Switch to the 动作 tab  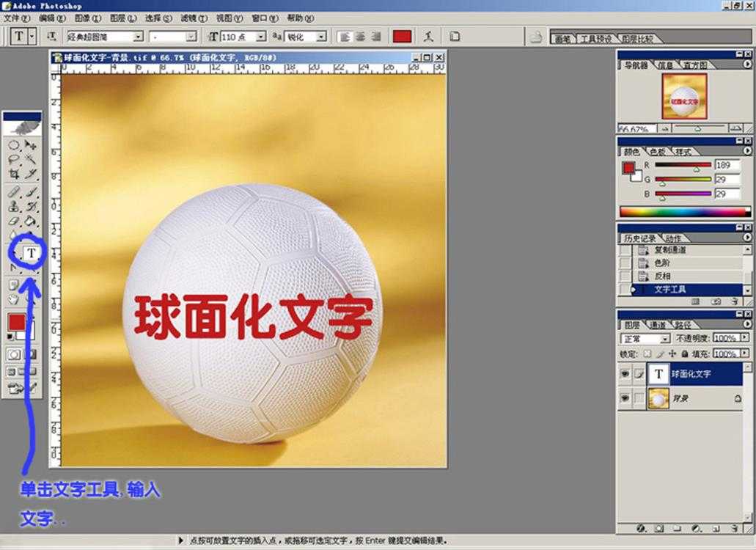(x=673, y=238)
